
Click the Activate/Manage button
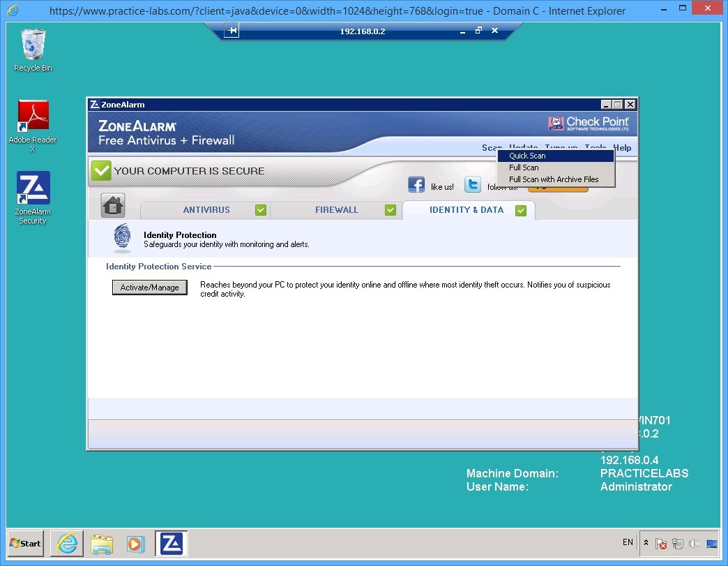(x=149, y=287)
